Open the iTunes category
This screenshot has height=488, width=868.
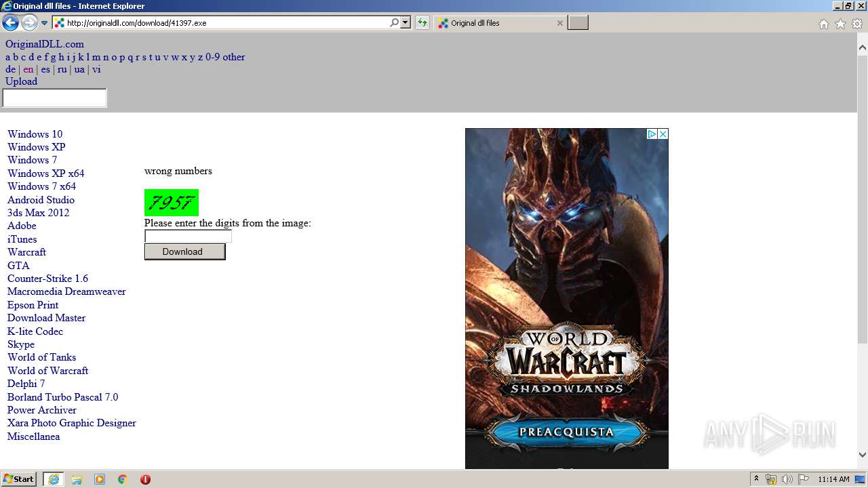coord(22,239)
